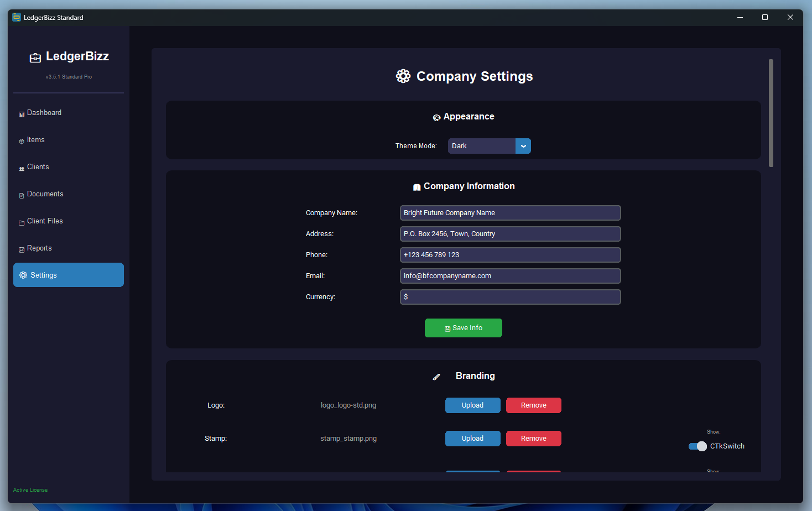812x511 pixels.
Task: Click the Dark theme combo box value
Action: click(482, 146)
